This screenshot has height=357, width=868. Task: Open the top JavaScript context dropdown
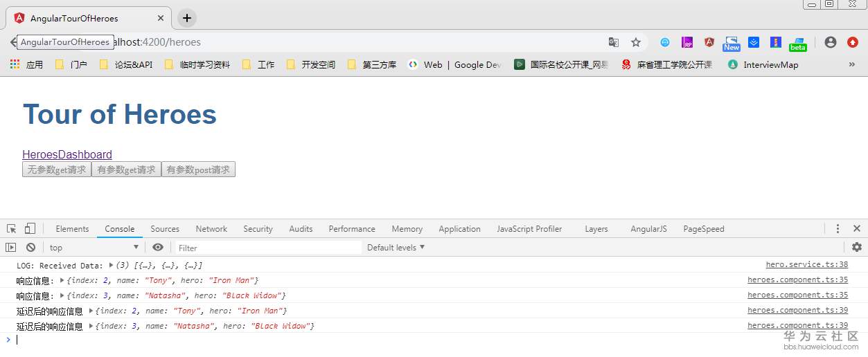(94, 247)
